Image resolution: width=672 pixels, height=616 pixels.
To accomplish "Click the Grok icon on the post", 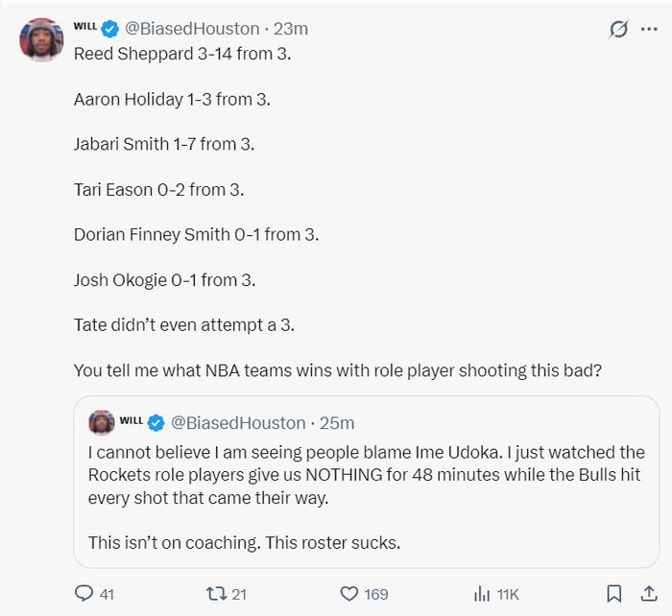I will [x=619, y=30].
